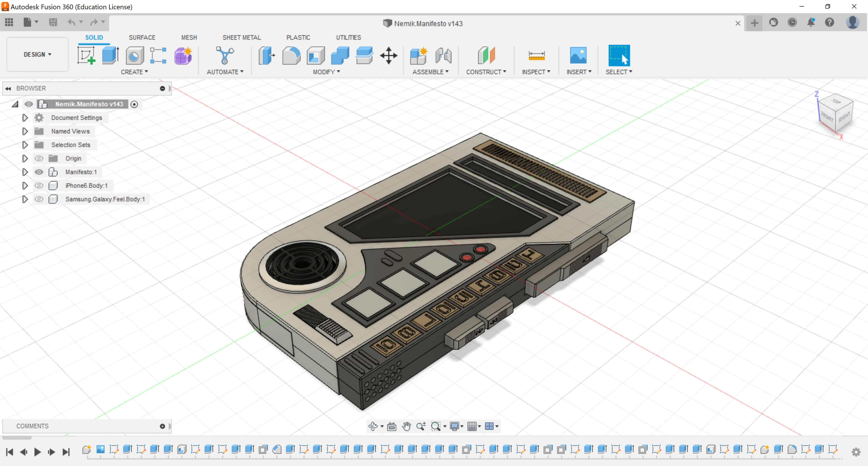The image size is (868, 466).
Task: Select the SOLID tab
Action: tap(94, 37)
